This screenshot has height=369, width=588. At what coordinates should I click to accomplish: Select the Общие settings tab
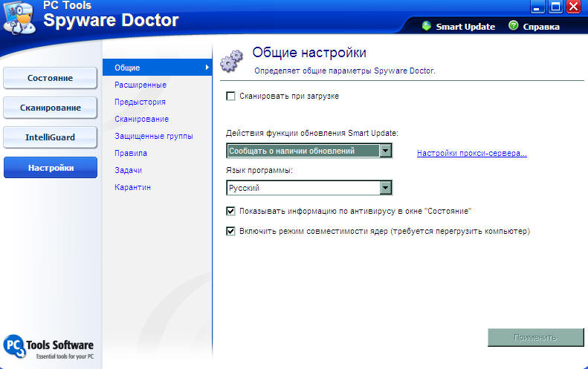click(157, 68)
